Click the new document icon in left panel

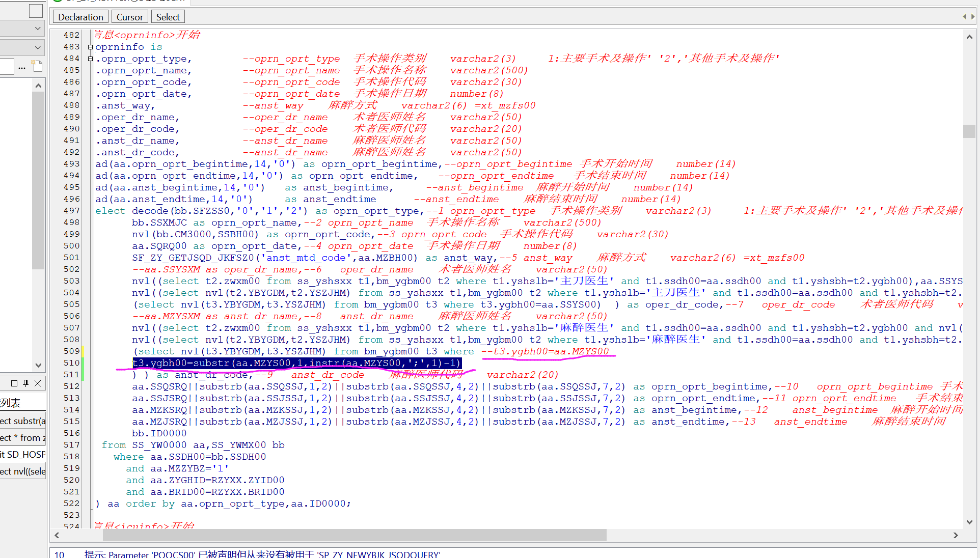click(x=37, y=66)
